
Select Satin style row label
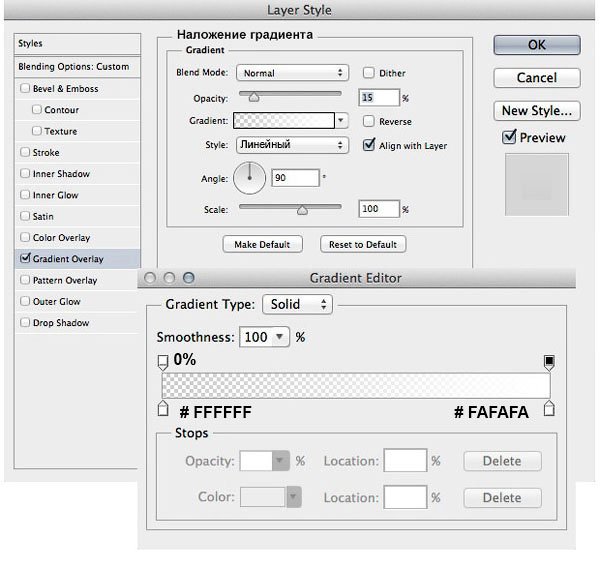tap(43, 217)
